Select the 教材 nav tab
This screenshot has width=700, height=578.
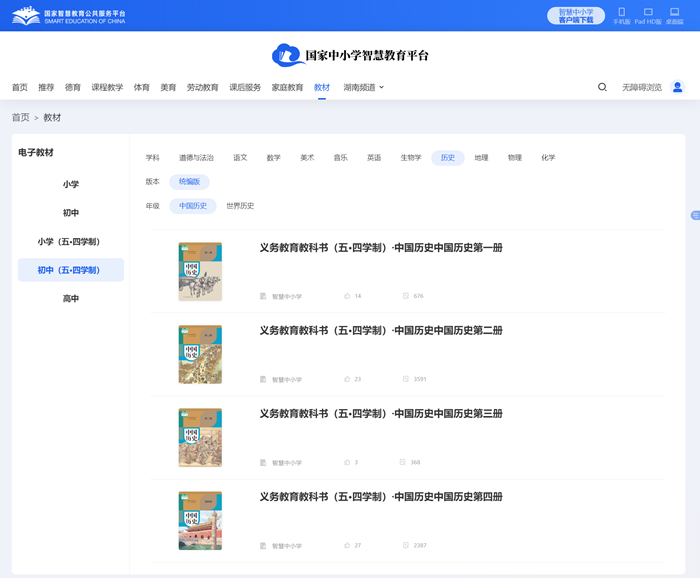[322, 87]
